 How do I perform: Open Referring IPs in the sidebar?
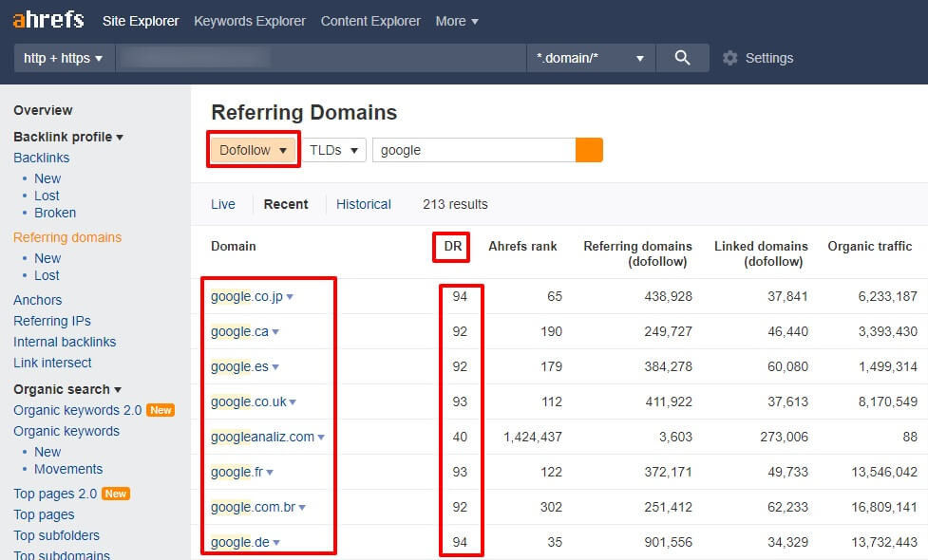(x=52, y=321)
